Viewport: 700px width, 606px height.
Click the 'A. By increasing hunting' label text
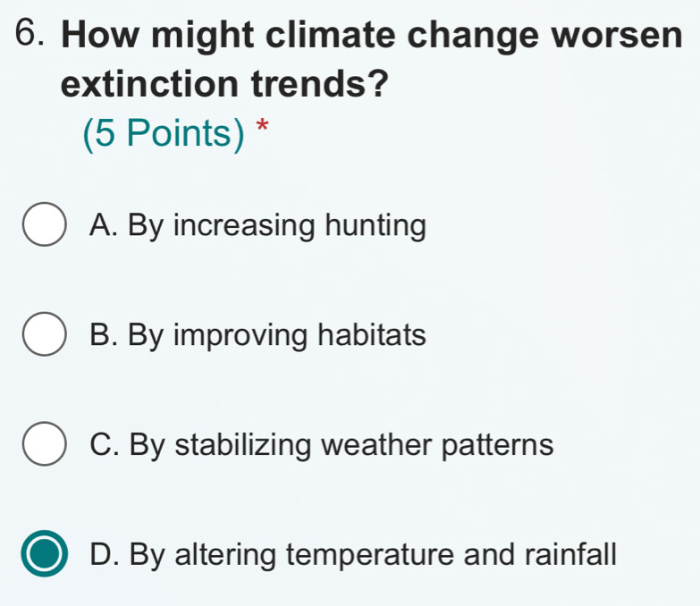click(x=257, y=226)
